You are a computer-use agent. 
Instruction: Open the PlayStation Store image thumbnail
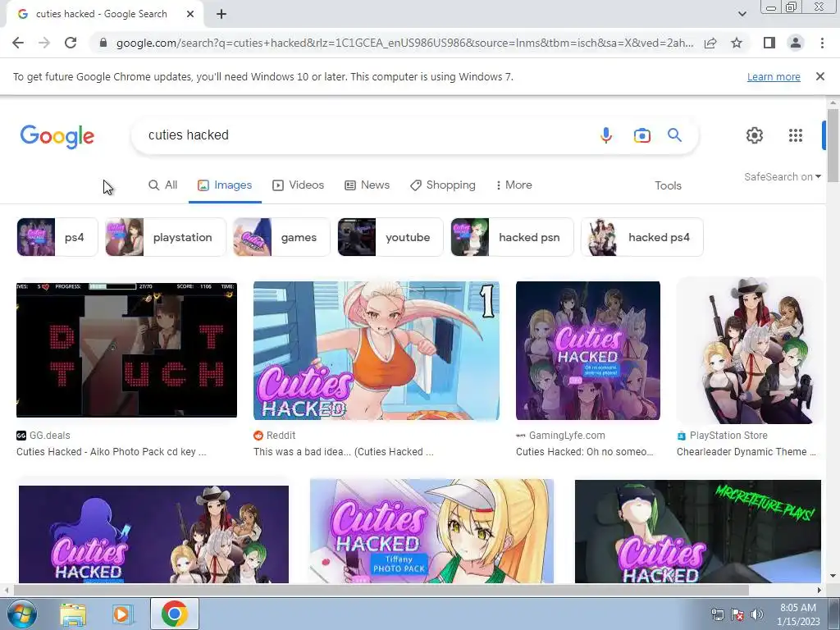coord(750,350)
